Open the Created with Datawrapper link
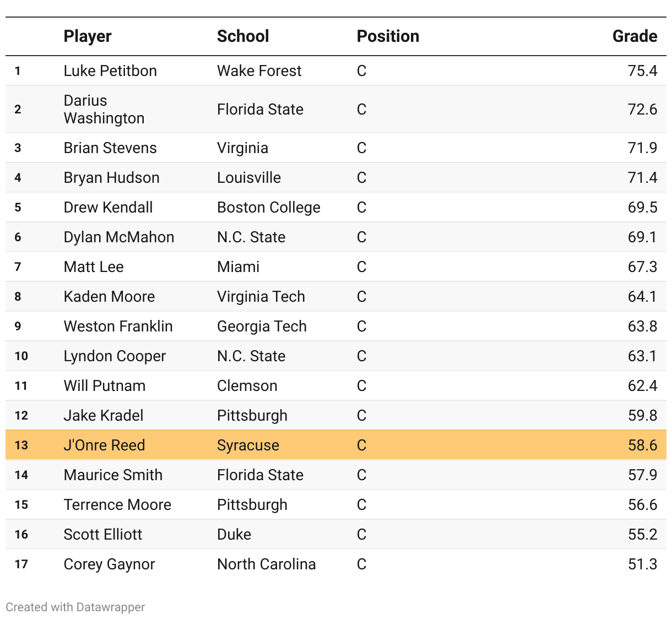The image size is (672, 620). pos(75,607)
